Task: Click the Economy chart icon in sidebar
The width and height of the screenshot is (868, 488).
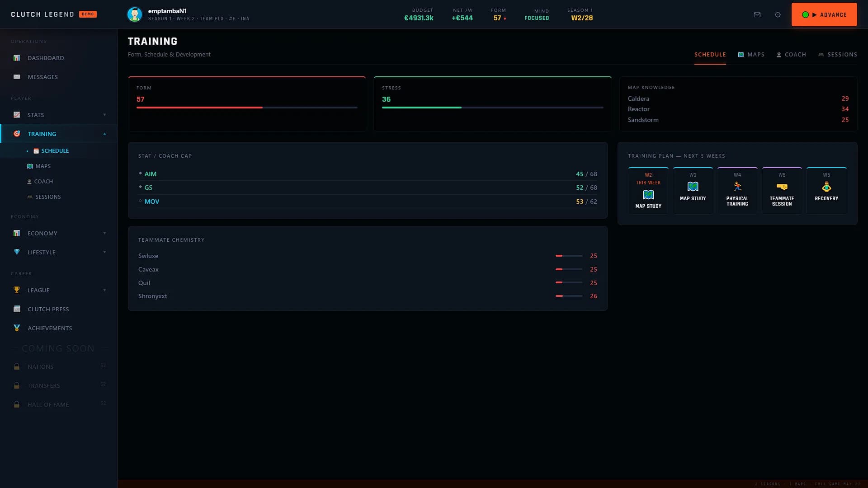Action: click(17, 233)
